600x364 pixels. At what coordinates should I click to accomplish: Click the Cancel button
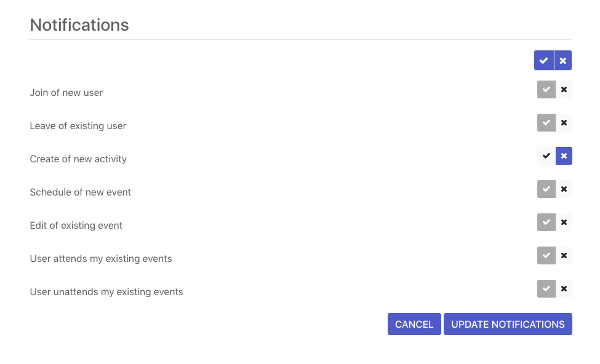(414, 324)
